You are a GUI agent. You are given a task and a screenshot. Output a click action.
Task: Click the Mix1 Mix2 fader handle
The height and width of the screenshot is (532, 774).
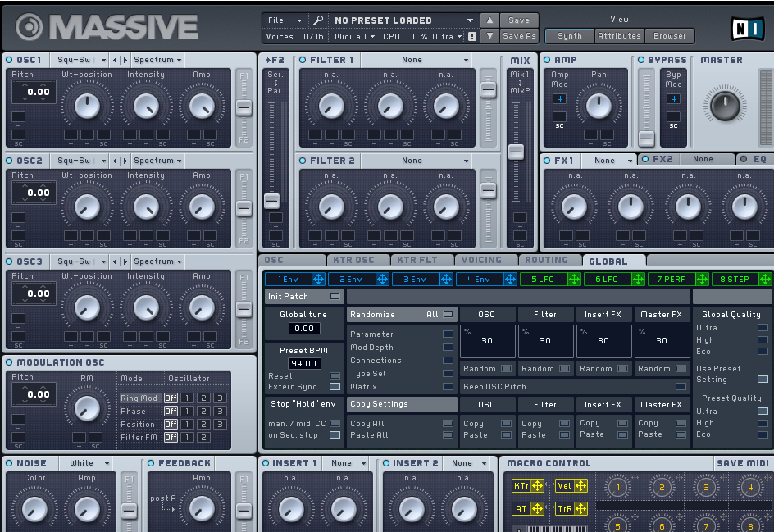[x=516, y=152]
